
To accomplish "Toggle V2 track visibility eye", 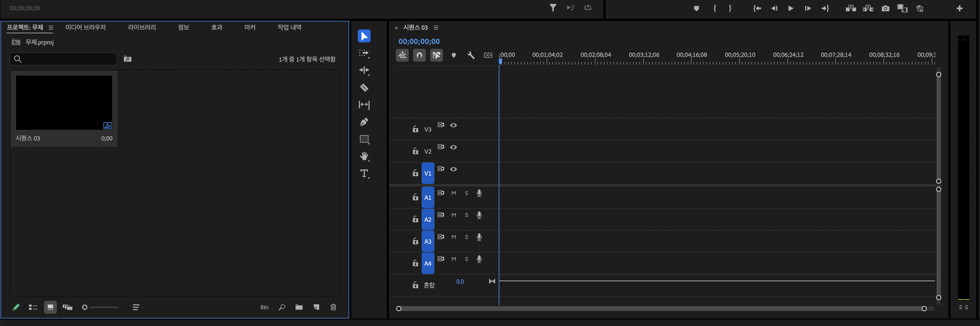I will (x=454, y=147).
